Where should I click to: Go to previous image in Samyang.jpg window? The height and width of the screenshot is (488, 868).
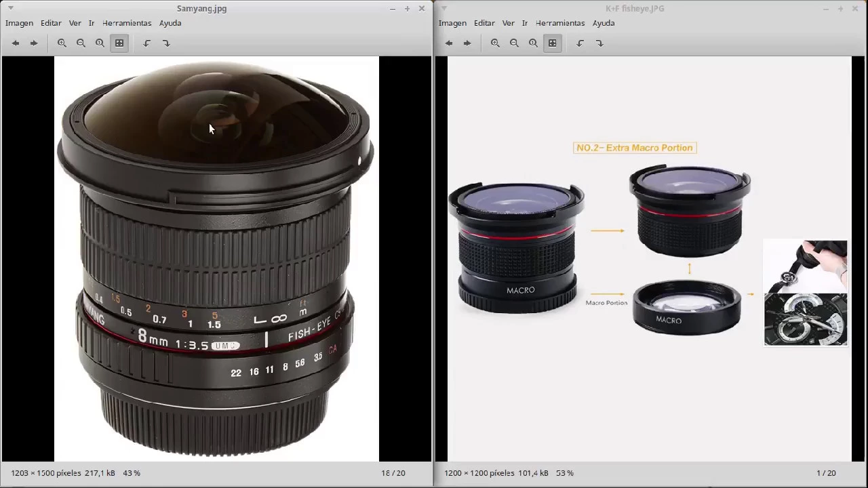[x=15, y=43]
